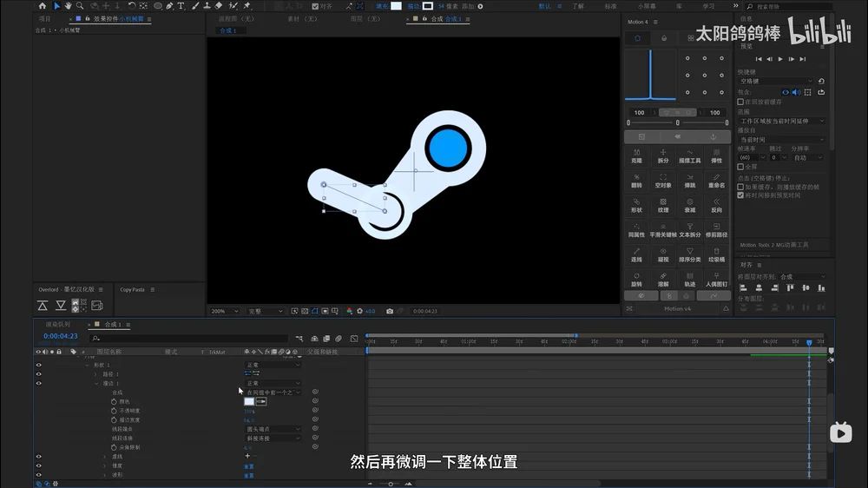This screenshot has width=868, height=488.
Task: Click the plus button on the 虚线 row
Action: pyautogui.click(x=247, y=456)
